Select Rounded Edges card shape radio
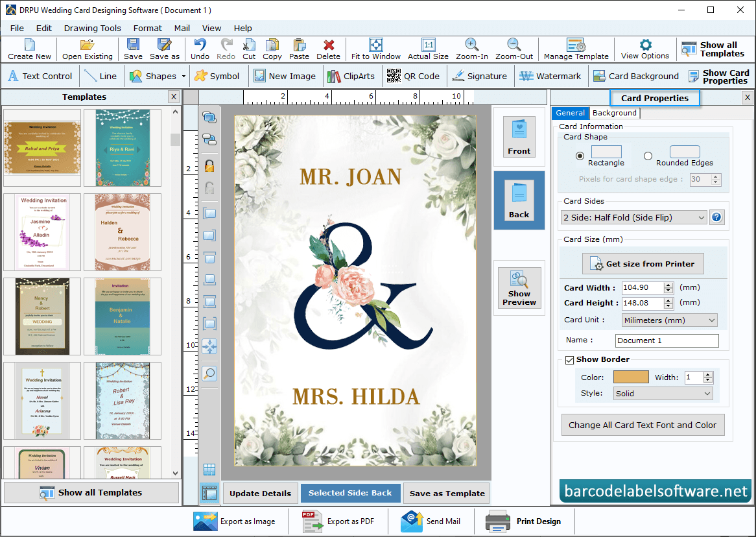 [x=648, y=156]
